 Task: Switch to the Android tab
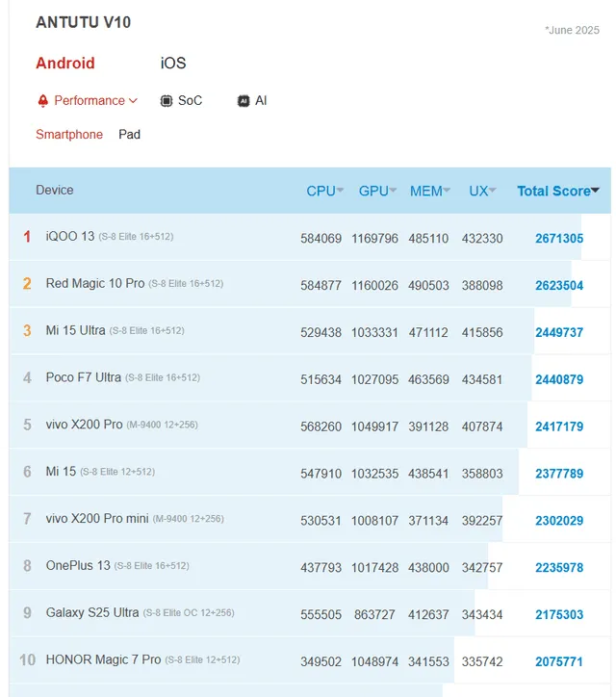65,64
